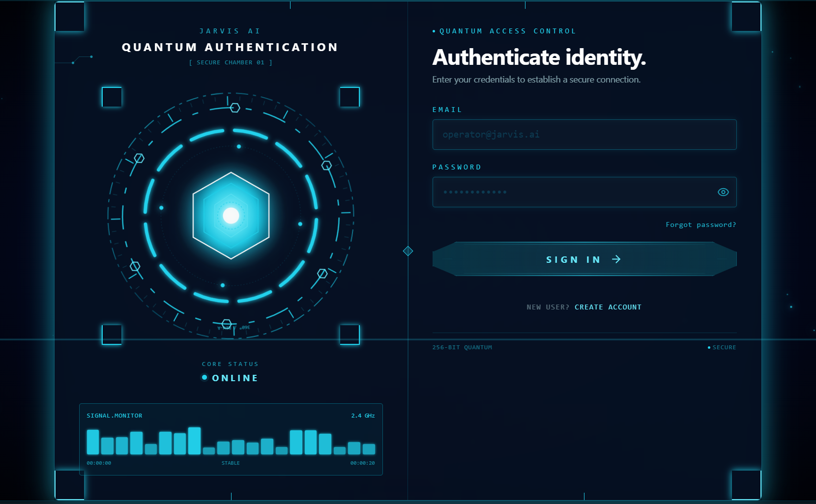
Task: Click the 2.4 GHz frequency value
Action: click(x=363, y=416)
